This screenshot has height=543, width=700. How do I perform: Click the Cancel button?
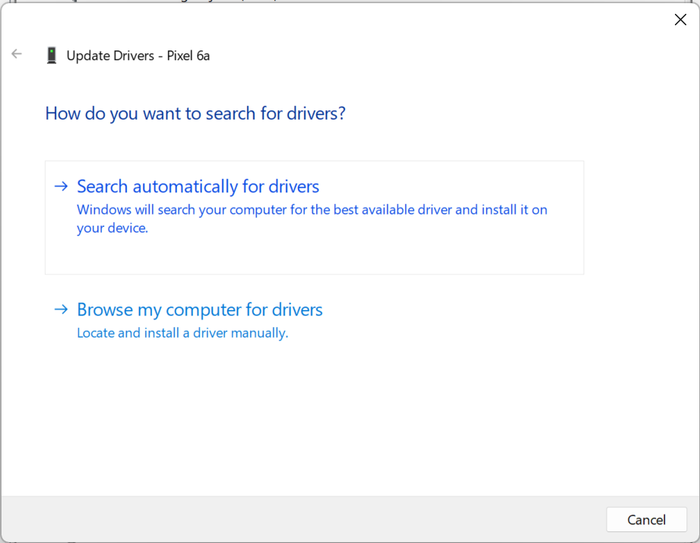[646, 519]
